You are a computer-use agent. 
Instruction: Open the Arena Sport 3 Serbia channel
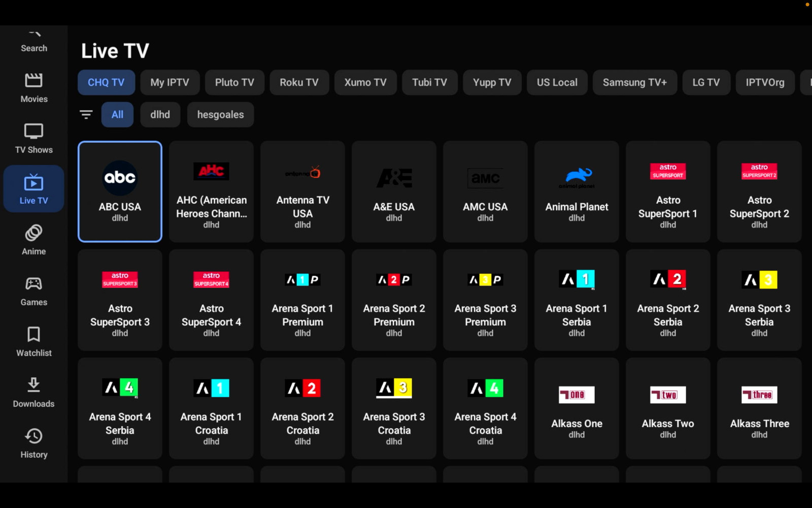tap(759, 300)
